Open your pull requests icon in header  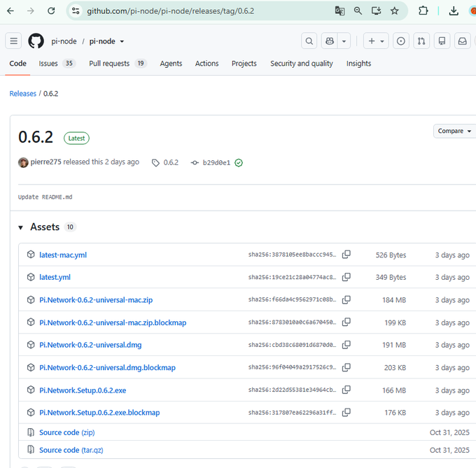[421, 41]
